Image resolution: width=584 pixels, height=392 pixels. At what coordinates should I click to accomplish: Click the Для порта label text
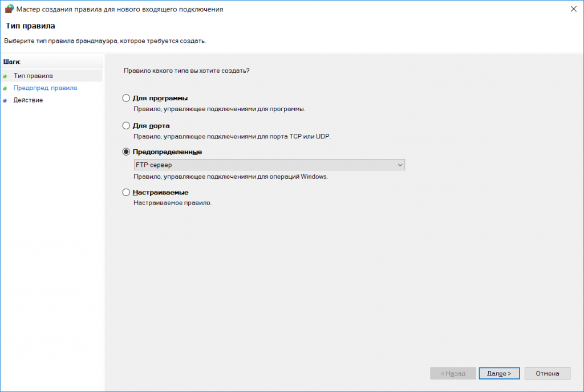pyautogui.click(x=151, y=126)
